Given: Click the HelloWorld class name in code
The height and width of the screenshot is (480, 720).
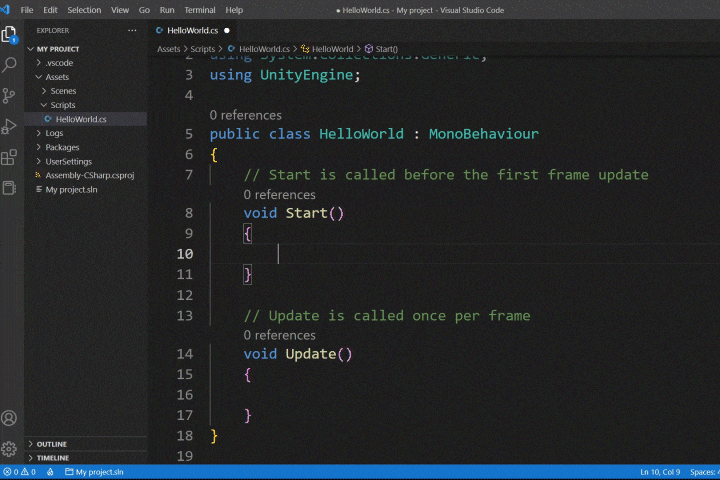Looking at the screenshot, I should tap(361, 134).
